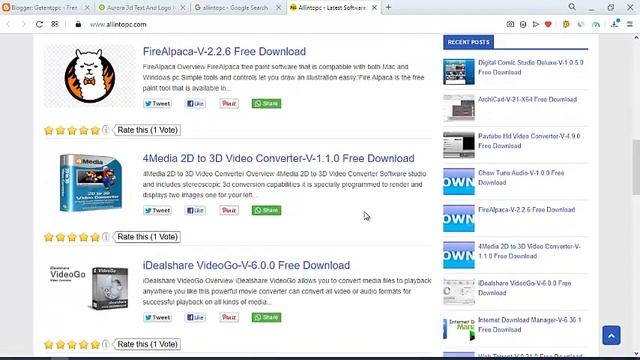The height and width of the screenshot is (360, 640).
Task: Open a new tab with plus button
Action: 388,7
